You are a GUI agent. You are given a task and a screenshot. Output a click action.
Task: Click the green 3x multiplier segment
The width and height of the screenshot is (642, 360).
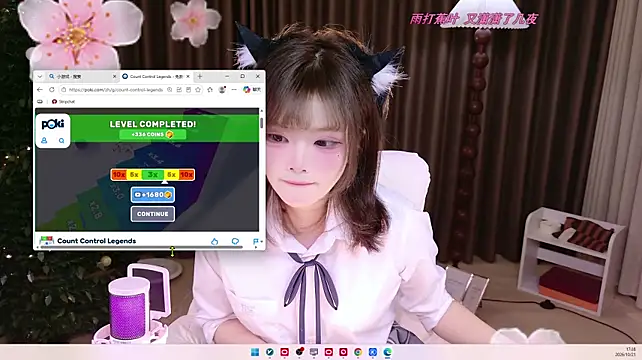[153, 175]
